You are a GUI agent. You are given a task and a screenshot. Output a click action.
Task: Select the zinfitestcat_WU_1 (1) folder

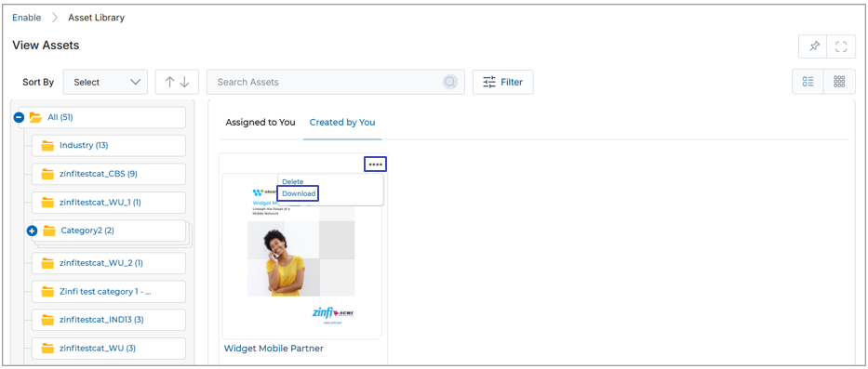click(109, 203)
